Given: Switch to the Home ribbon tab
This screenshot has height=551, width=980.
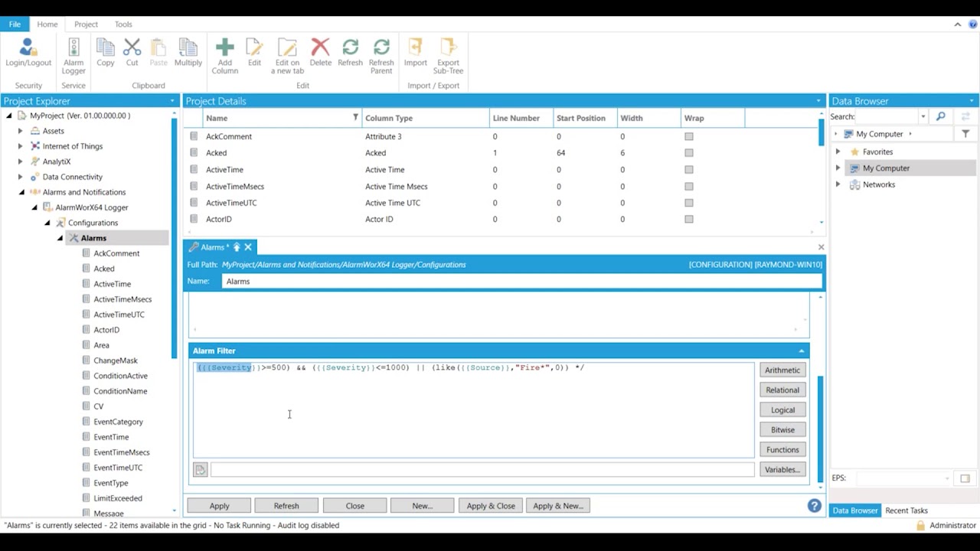Looking at the screenshot, I should (x=47, y=24).
